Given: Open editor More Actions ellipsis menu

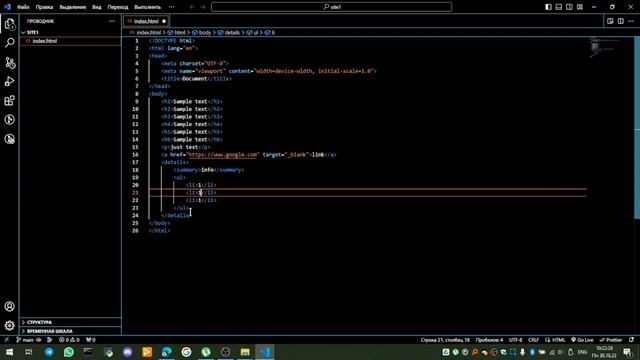Looking at the screenshot, I should click(x=631, y=21).
